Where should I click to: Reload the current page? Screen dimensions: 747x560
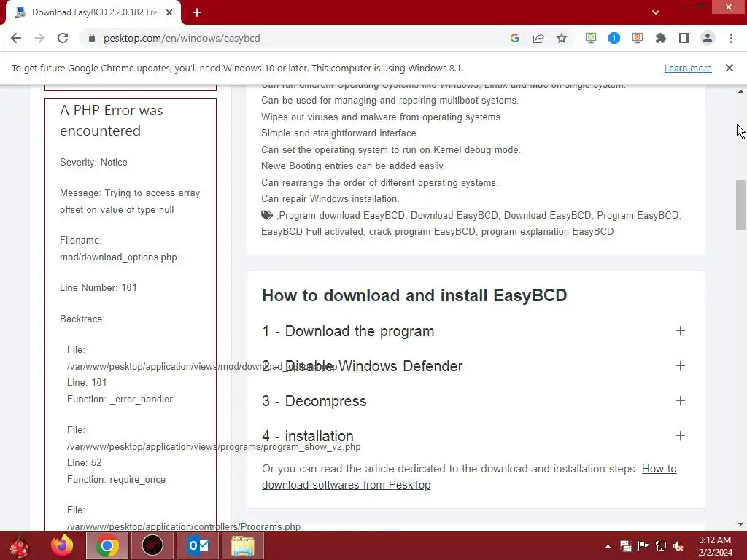pyautogui.click(x=63, y=38)
